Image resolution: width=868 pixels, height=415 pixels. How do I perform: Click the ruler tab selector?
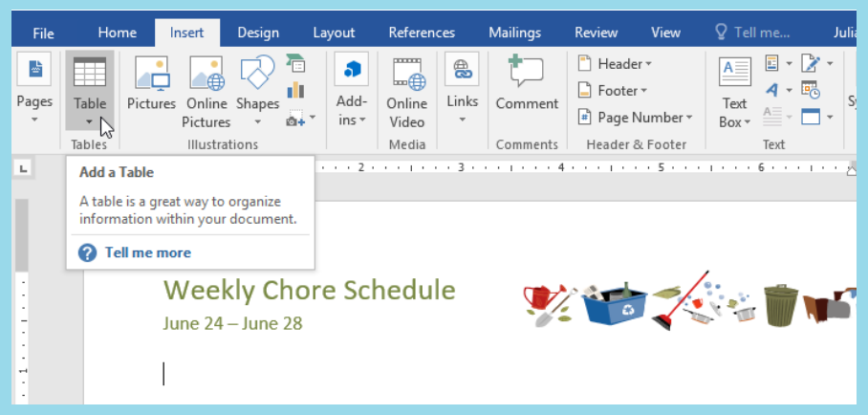[x=23, y=168]
